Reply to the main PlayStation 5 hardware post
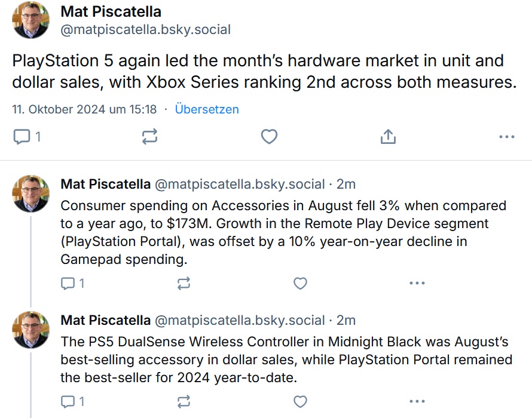532x418 pixels. coord(27,137)
